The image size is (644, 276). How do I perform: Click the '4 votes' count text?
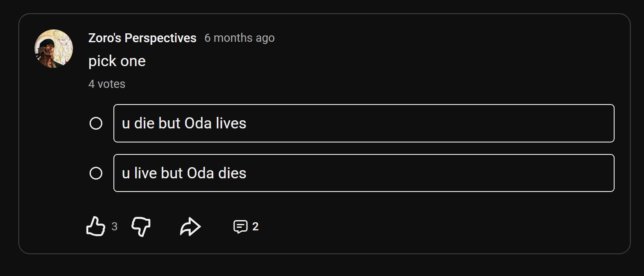[107, 84]
